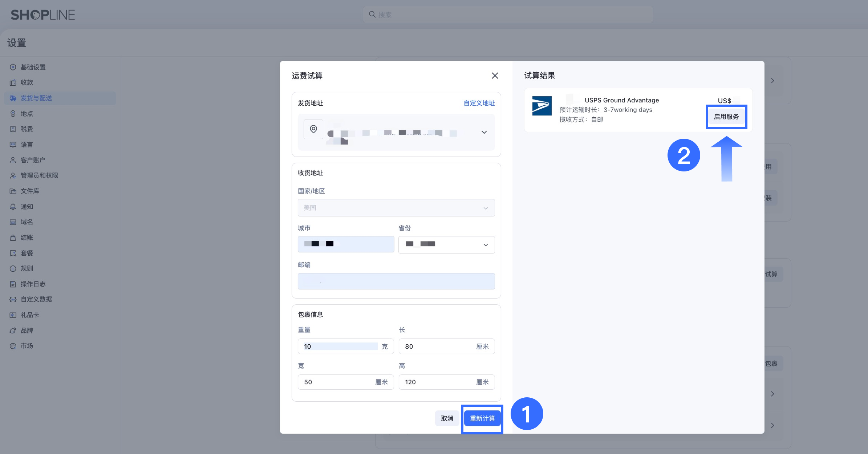Click the location pin icon in 发货地址
Viewport: 868px width, 454px height.
tap(313, 129)
